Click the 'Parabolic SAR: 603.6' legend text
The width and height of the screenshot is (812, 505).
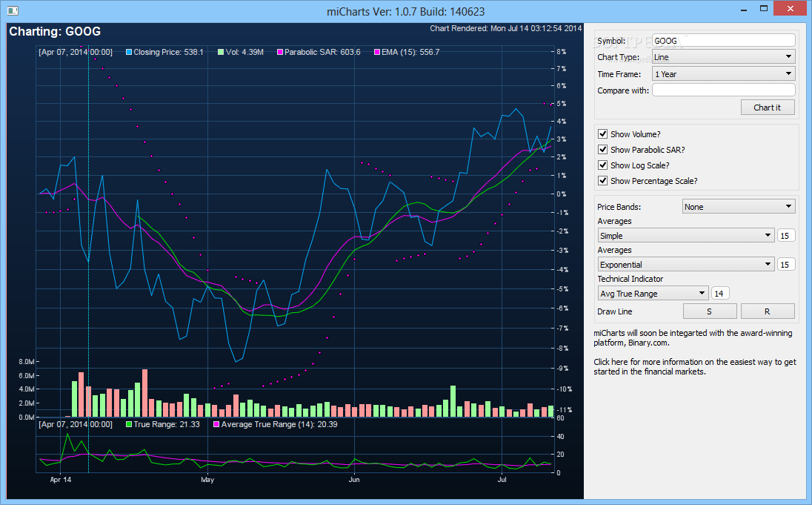click(x=322, y=52)
